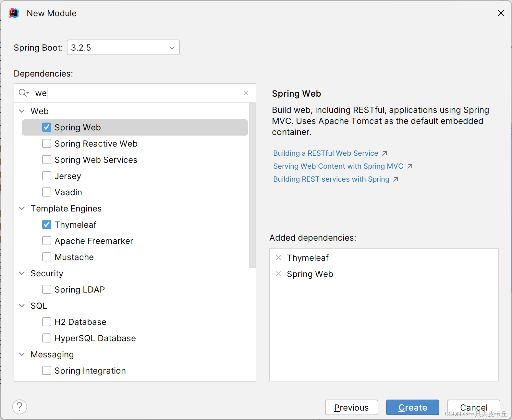Collapse the Template Engines category
Image resolution: width=512 pixels, height=420 pixels.
(22, 208)
